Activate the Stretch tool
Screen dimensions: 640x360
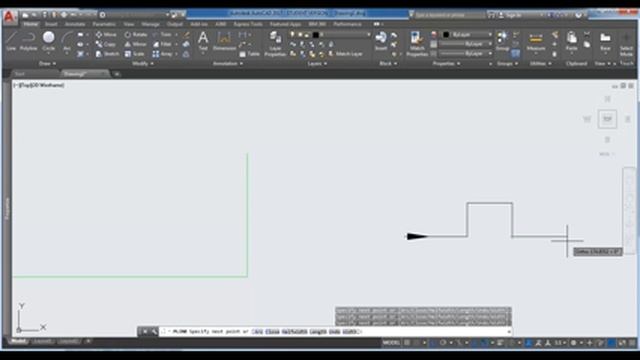pos(107,54)
